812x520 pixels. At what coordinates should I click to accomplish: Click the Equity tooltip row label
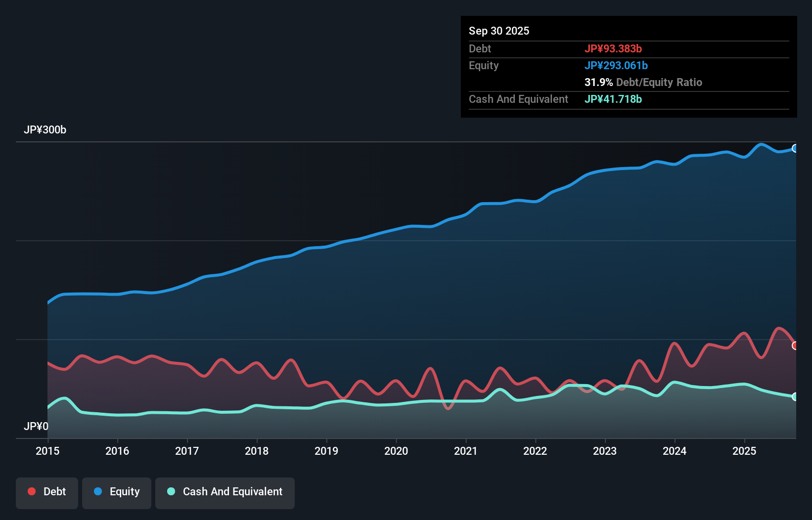[484, 65]
